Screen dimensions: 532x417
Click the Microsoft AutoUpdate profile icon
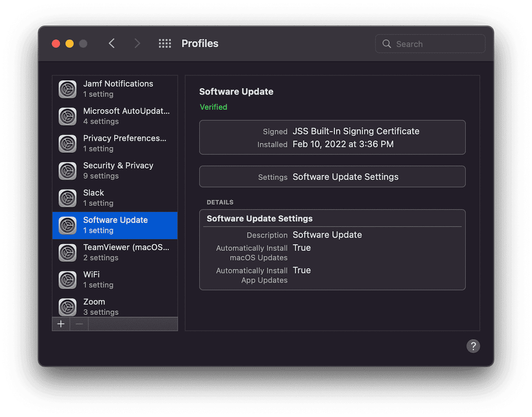(67, 116)
